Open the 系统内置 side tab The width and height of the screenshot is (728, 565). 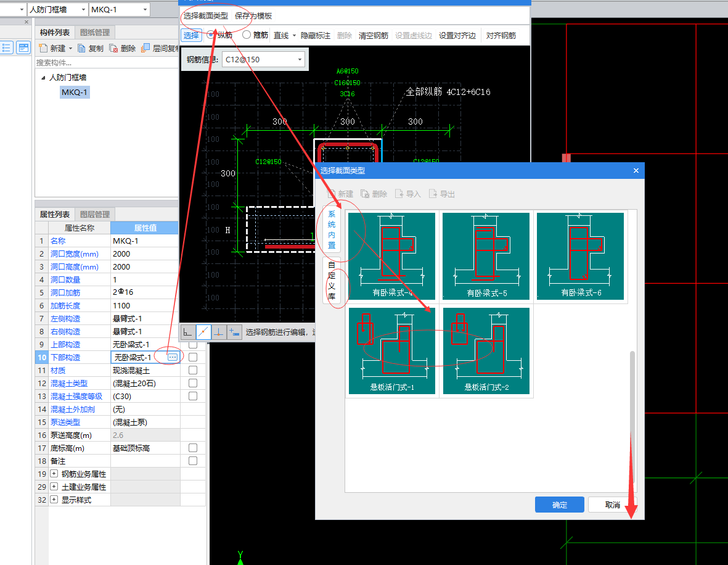(x=332, y=229)
